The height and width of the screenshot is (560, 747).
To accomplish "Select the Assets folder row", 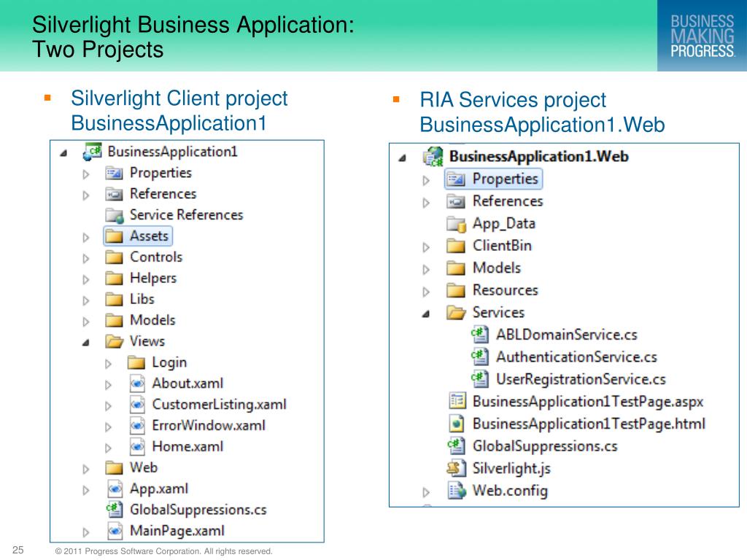I will coord(138,236).
